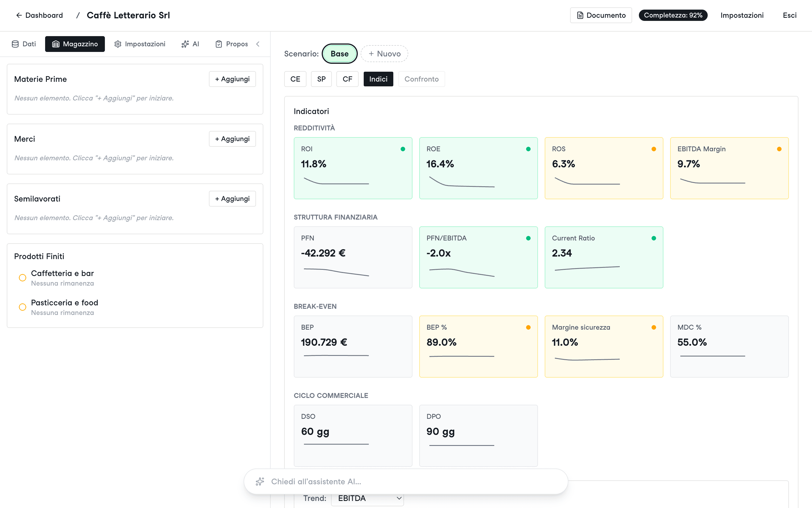Open the MDC % 55.0% card
Screen dimensions: 812x508
729,346
